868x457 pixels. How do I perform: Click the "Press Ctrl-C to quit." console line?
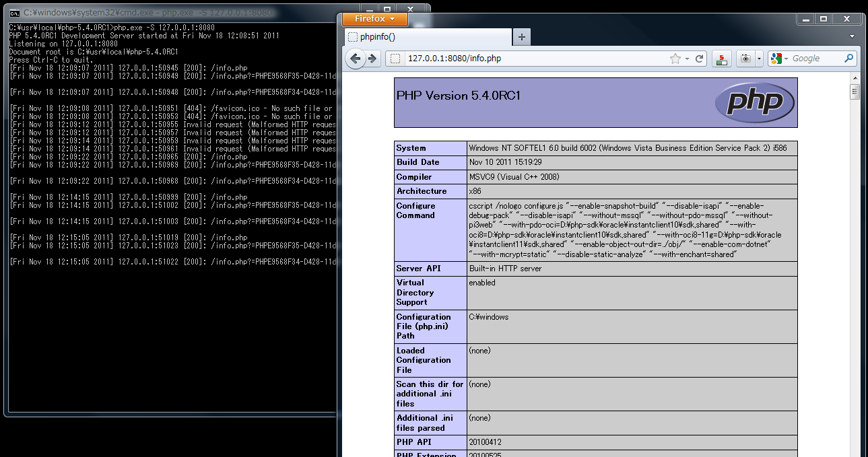(51, 60)
